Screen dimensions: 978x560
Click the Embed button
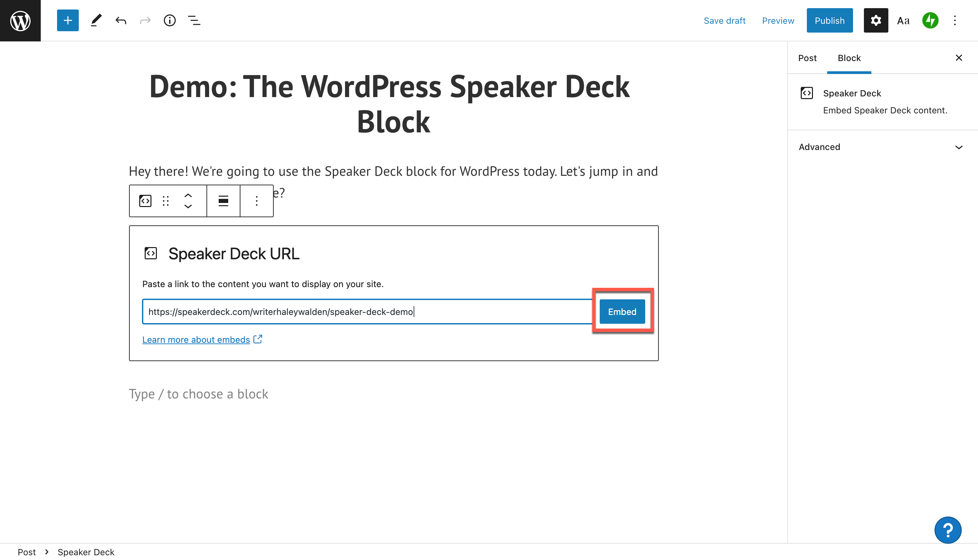click(622, 312)
